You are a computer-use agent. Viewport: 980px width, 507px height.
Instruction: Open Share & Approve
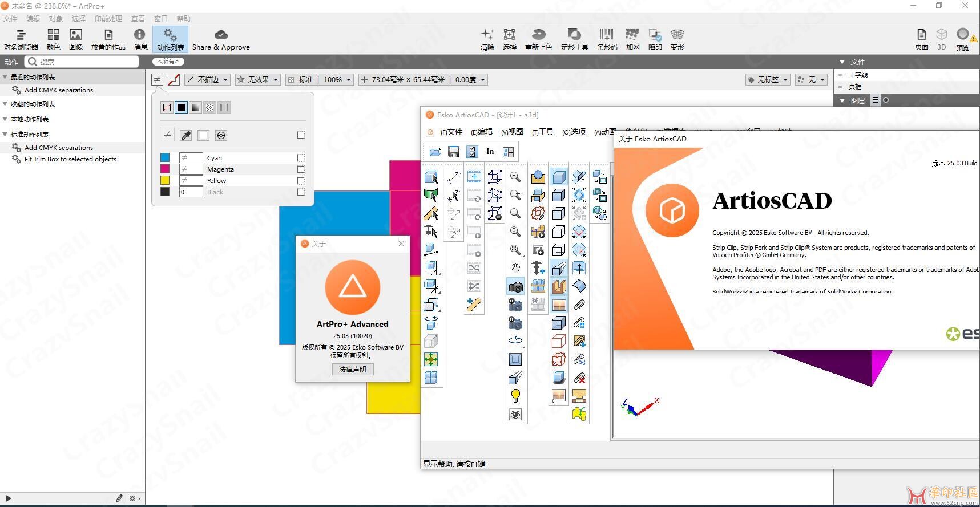pyautogui.click(x=221, y=39)
